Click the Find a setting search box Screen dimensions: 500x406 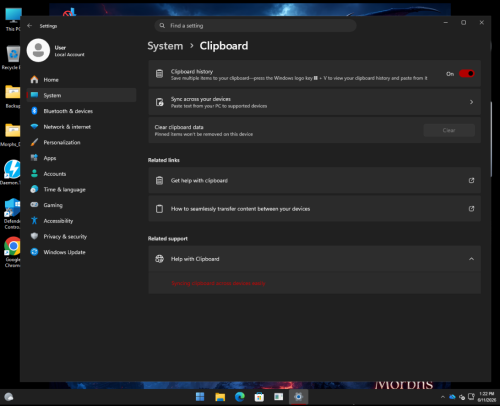pyautogui.click(x=255, y=26)
